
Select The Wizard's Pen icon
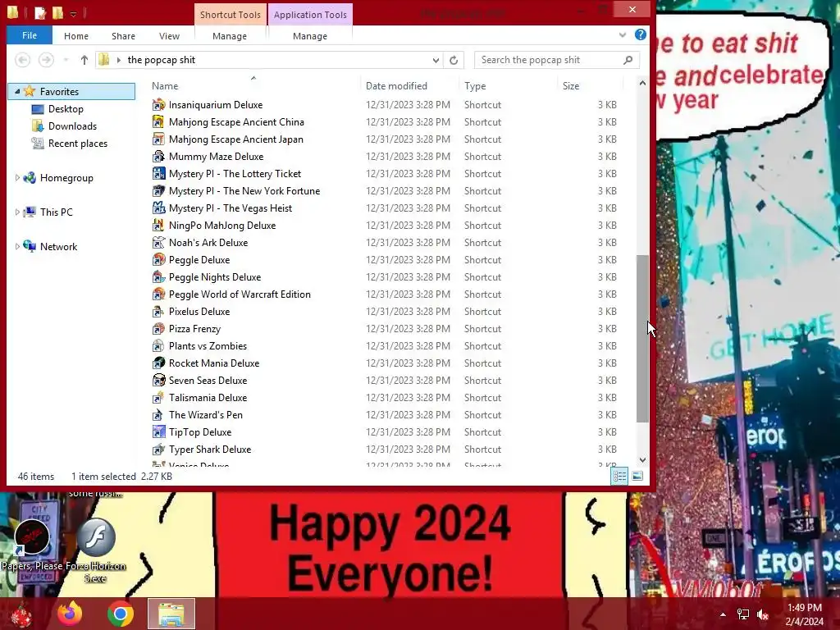(x=158, y=414)
